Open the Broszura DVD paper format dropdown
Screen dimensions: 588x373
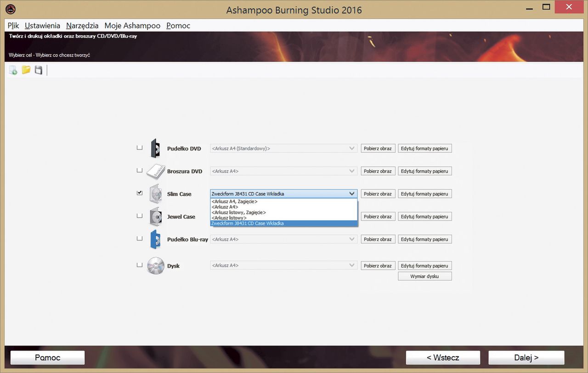(x=283, y=171)
